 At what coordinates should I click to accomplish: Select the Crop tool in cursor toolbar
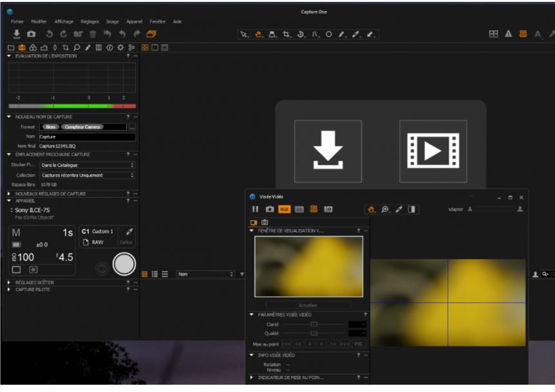point(287,34)
